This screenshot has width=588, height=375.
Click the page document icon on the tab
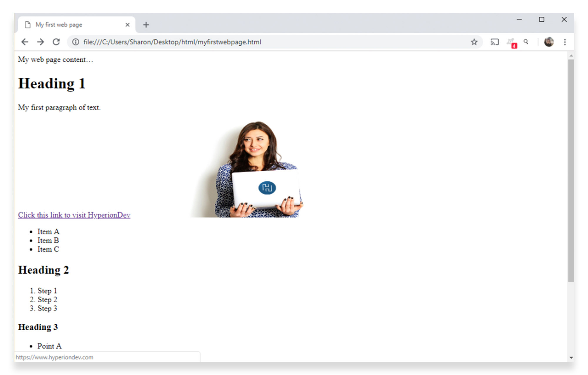point(28,24)
